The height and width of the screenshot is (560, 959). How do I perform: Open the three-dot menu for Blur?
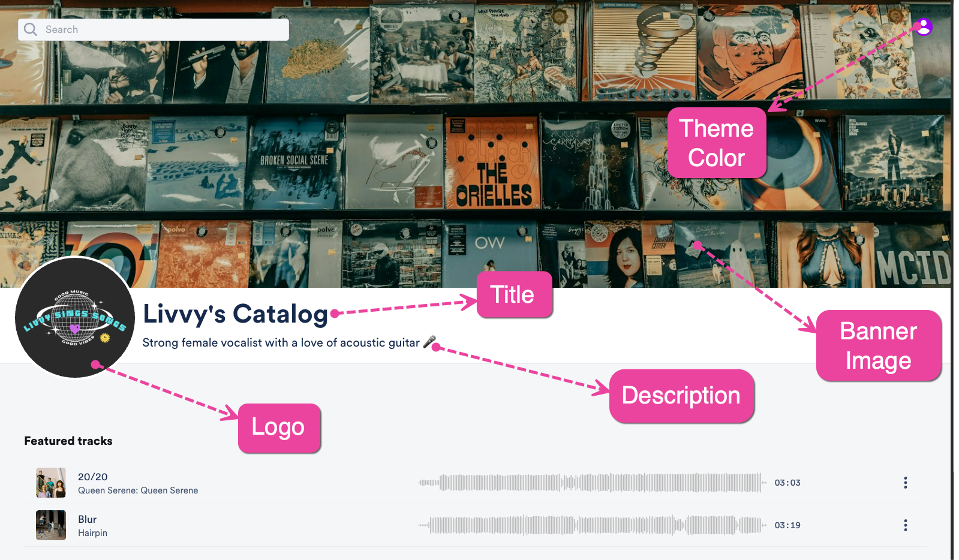905,525
